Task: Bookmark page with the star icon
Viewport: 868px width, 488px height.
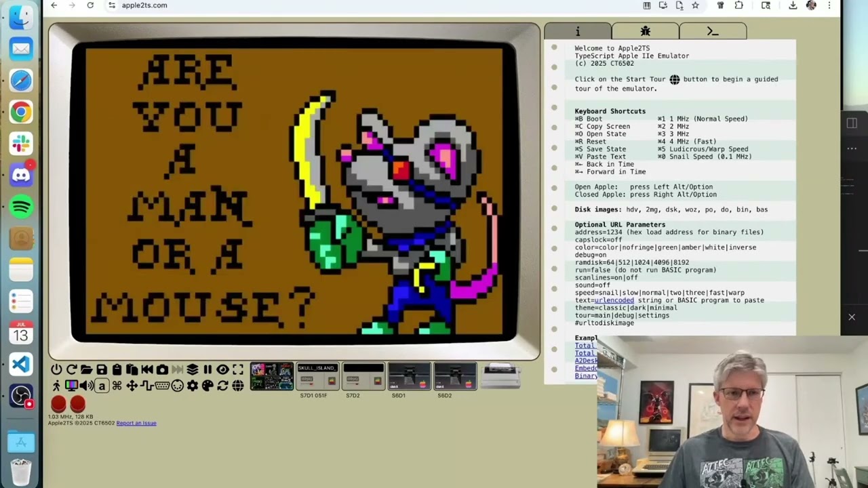Action: coord(695,5)
